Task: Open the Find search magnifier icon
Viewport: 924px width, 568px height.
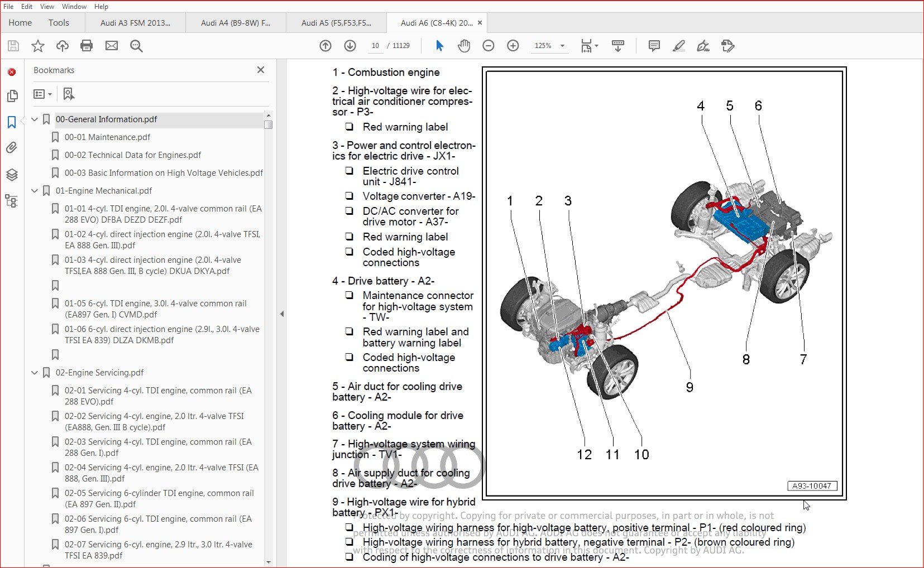Action: click(136, 46)
